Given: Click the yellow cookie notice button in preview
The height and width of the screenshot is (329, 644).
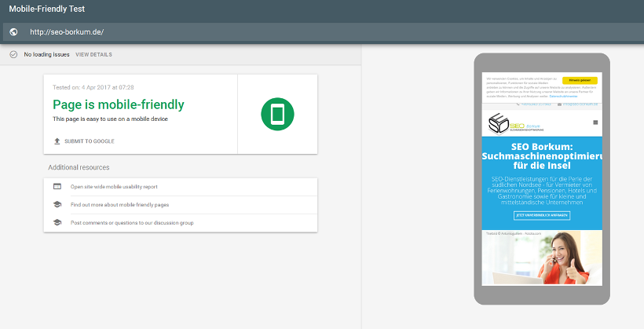Looking at the screenshot, I should click(580, 81).
